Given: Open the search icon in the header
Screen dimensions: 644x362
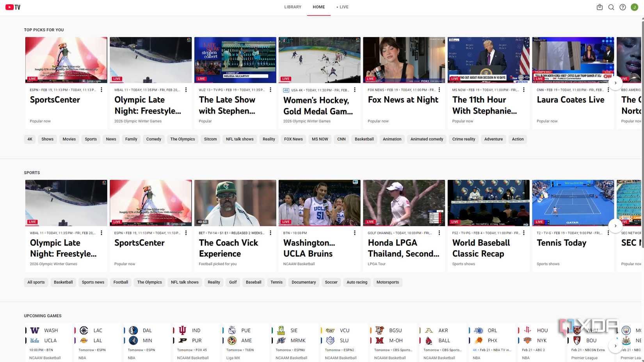Looking at the screenshot, I should point(611,7).
